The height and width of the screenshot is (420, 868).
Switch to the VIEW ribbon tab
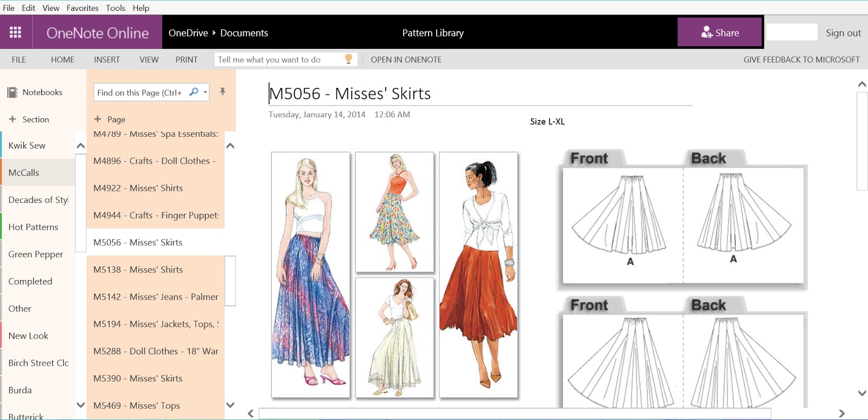click(x=149, y=60)
